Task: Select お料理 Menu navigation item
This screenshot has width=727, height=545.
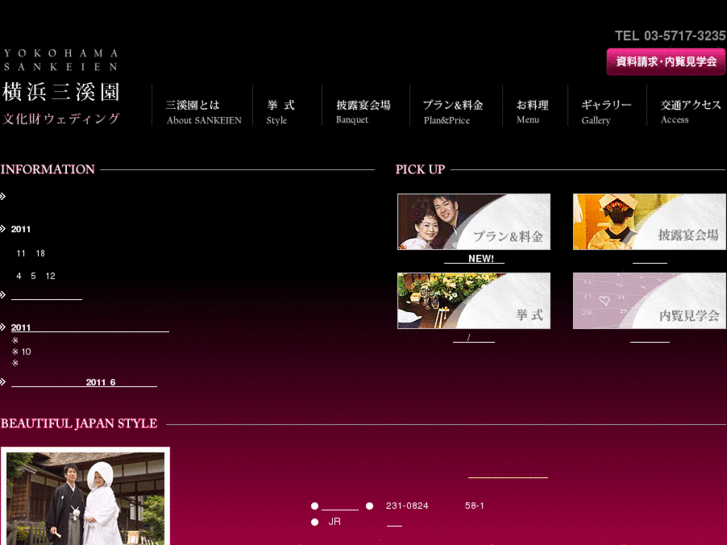Action: 532,112
